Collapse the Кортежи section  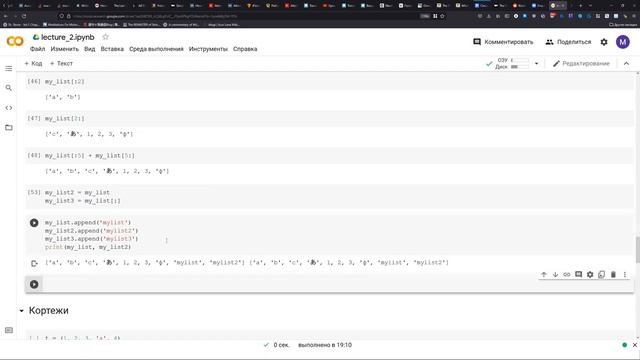pyautogui.click(x=22, y=311)
